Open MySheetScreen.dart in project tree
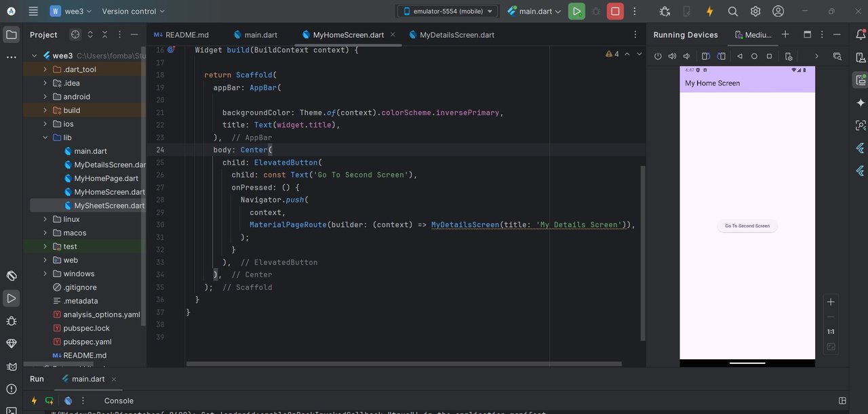The height and width of the screenshot is (414, 868). click(x=108, y=205)
